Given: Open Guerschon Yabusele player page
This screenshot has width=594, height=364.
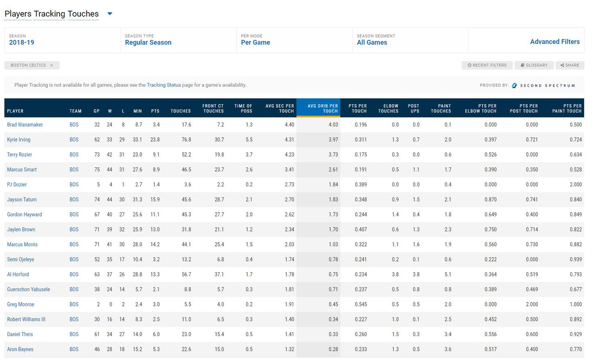Looking at the screenshot, I should [x=28, y=289].
